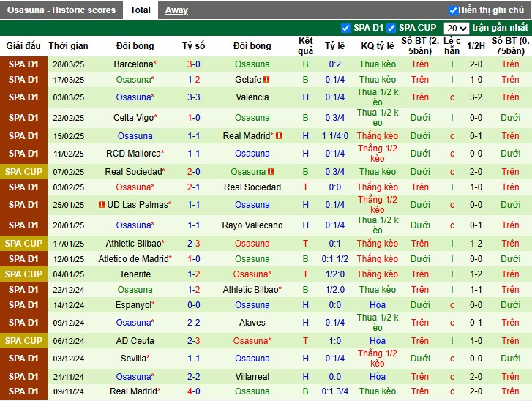Click score 4-0 for Real Madrid on 09/11/24
532x401 pixels.
click(x=194, y=391)
